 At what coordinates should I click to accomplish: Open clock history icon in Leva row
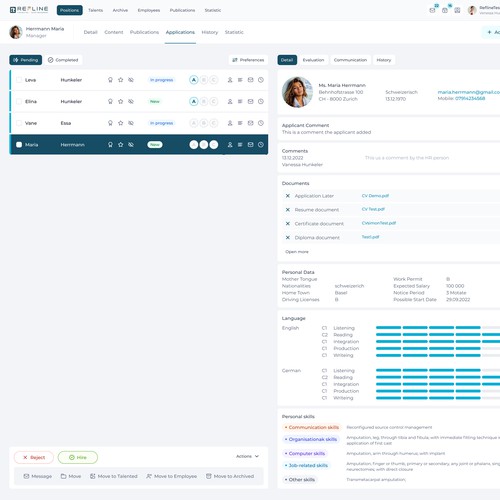[261, 80]
